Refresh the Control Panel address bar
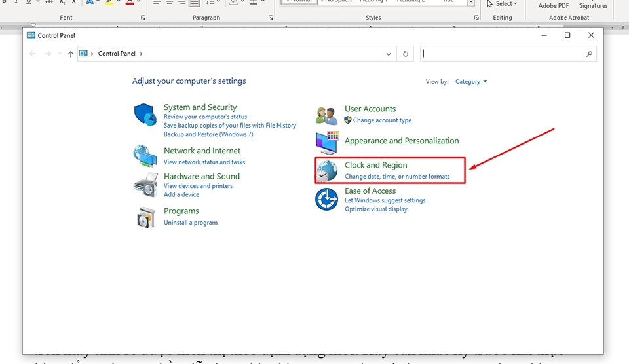This screenshot has width=629, height=364. [x=406, y=54]
